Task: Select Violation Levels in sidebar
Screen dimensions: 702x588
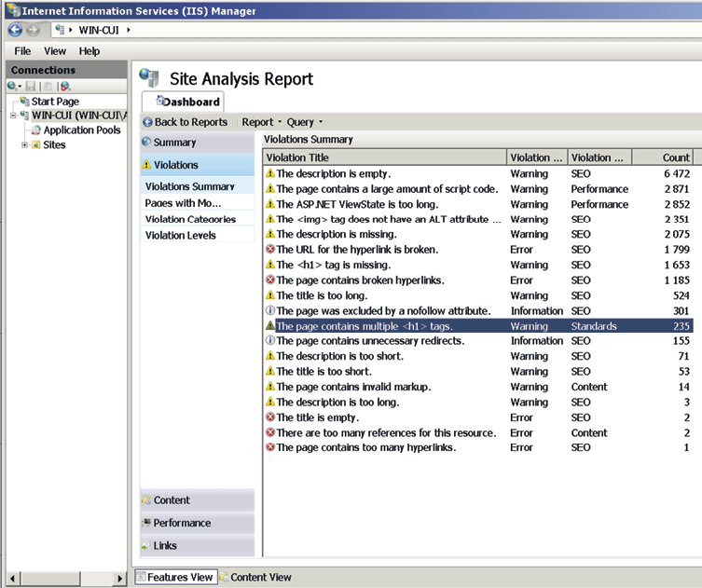Action: [x=198, y=235]
